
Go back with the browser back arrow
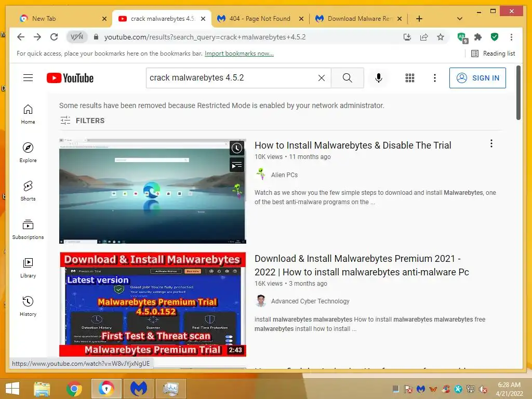click(x=21, y=37)
